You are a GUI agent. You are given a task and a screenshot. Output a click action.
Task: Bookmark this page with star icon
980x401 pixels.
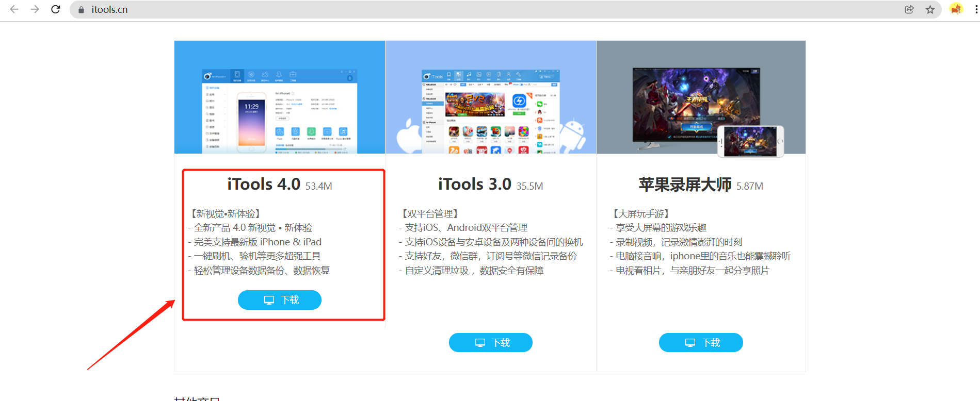[930, 9]
